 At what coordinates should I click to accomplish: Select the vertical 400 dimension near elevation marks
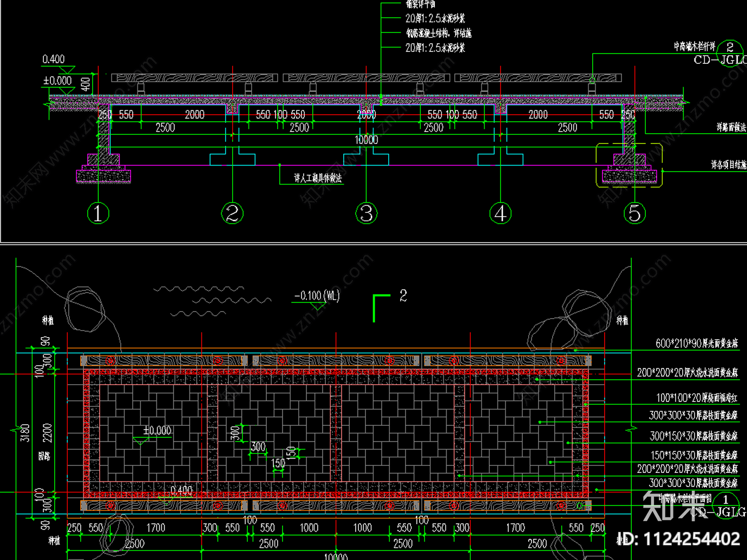85,84
